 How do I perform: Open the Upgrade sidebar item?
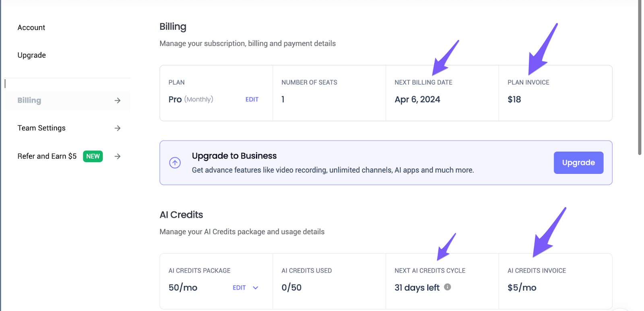pos(32,56)
